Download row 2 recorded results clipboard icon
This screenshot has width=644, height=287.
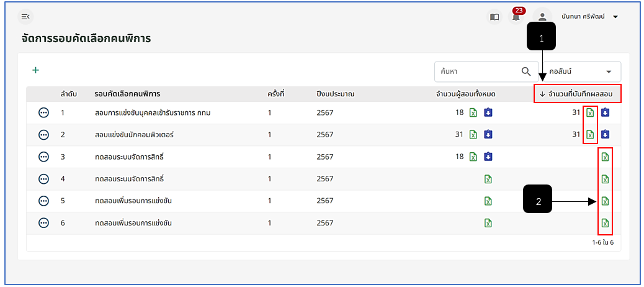click(x=605, y=134)
